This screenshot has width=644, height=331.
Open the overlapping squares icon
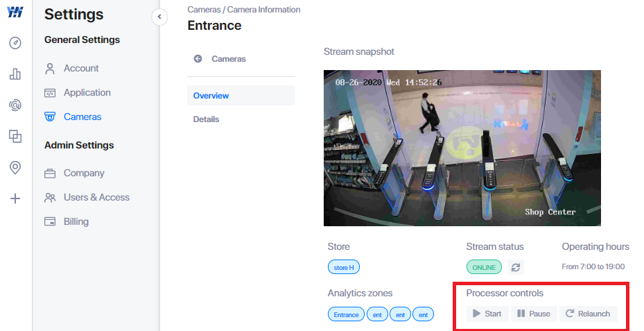[15, 136]
